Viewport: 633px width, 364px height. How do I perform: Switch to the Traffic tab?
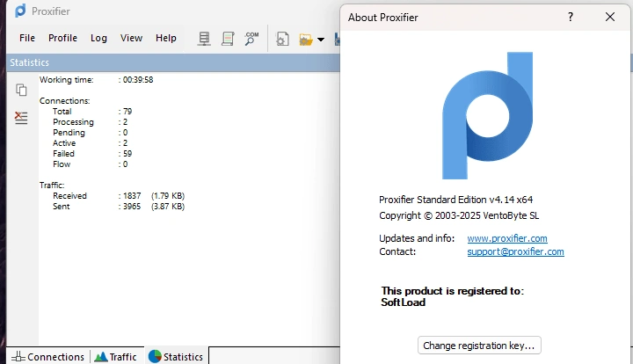click(116, 357)
